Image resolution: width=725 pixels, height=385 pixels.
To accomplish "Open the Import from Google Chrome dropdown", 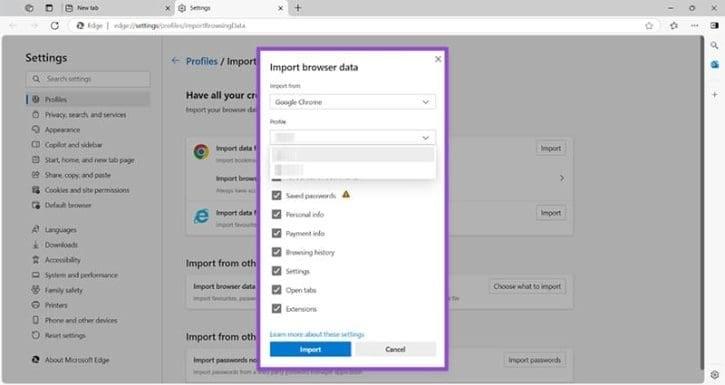I will [352, 102].
